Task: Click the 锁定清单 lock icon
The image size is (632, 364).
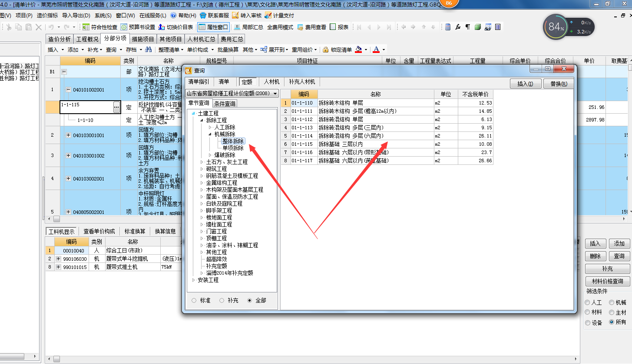Action: click(326, 49)
